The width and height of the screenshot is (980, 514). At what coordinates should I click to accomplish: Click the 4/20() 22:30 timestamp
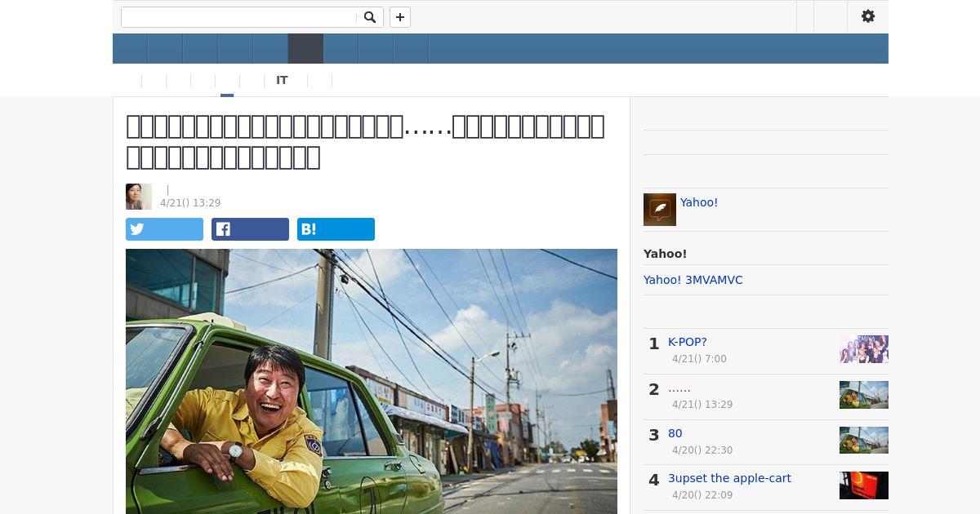pyautogui.click(x=702, y=450)
